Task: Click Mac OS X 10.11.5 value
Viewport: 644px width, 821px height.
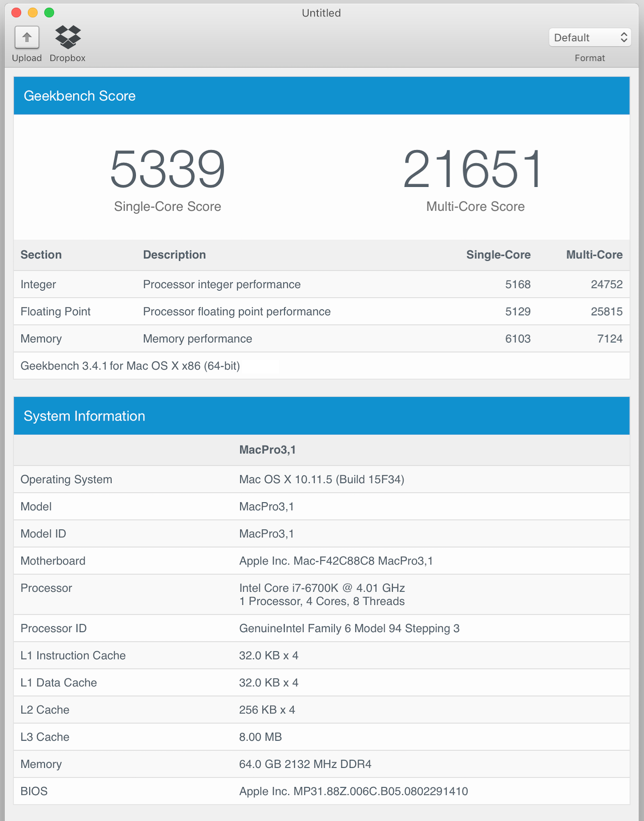Action: [322, 480]
